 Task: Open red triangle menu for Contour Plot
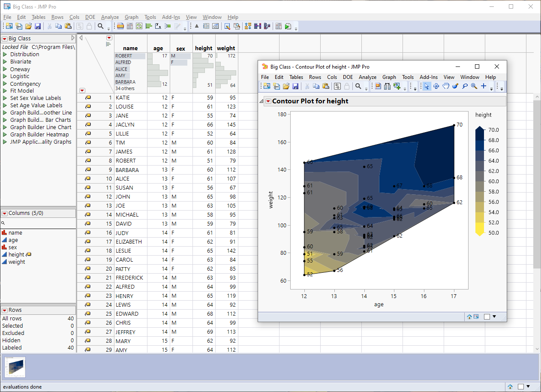(x=268, y=101)
